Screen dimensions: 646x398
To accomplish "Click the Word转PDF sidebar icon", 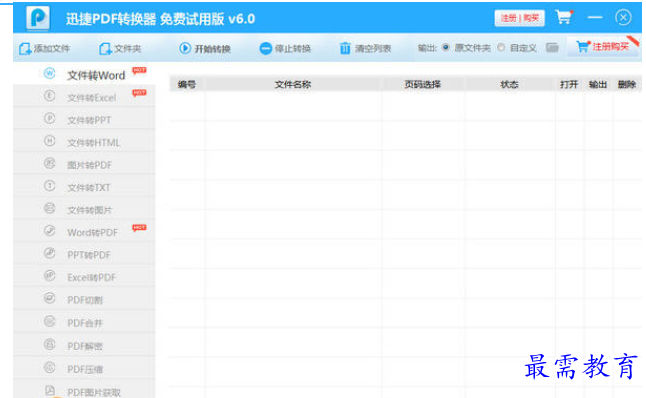I will click(49, 231).
